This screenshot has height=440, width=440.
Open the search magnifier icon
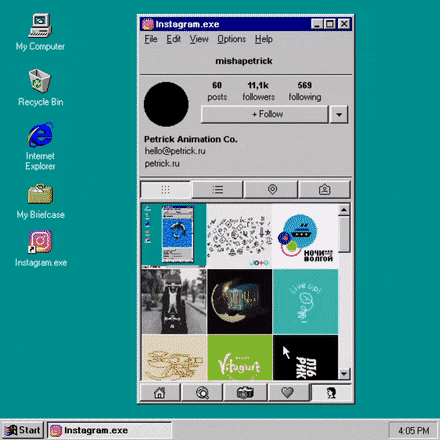point(202,393)
